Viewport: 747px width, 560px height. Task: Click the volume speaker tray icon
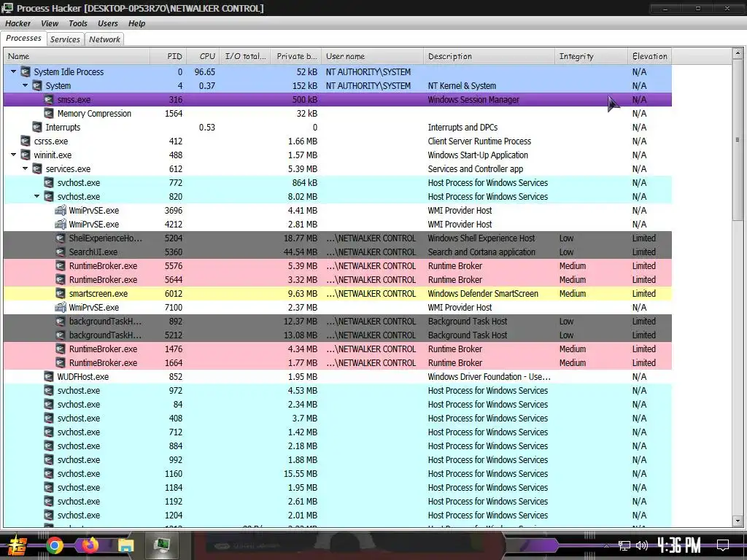642,545
